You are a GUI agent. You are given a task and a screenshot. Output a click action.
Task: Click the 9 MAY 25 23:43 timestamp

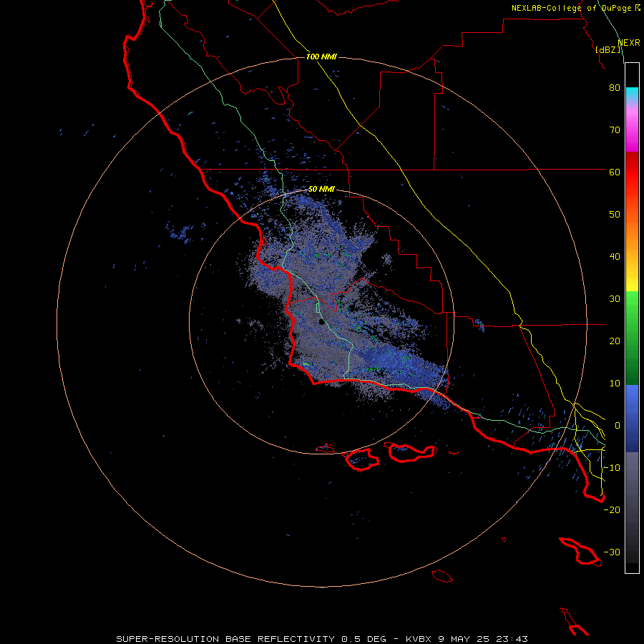pyautogui.click(x=484, y=639)
